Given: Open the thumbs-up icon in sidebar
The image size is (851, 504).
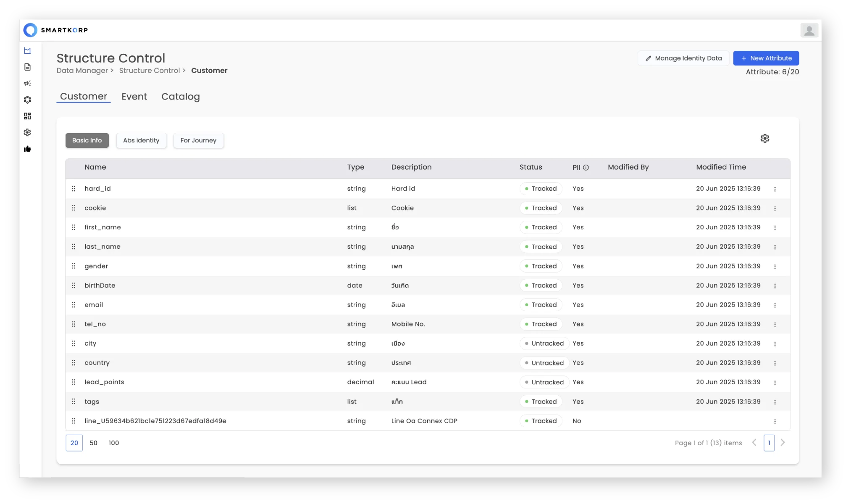Looking at the screenshot, I should (27, 149).
